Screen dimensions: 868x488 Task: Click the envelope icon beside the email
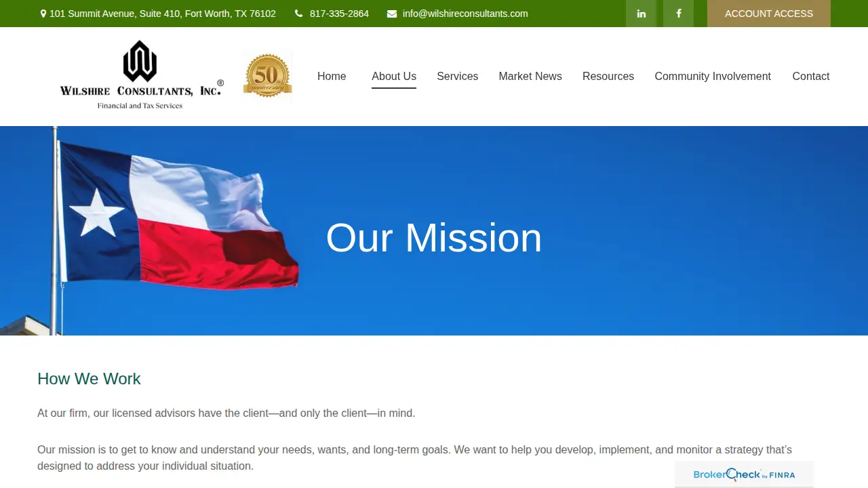392,14
